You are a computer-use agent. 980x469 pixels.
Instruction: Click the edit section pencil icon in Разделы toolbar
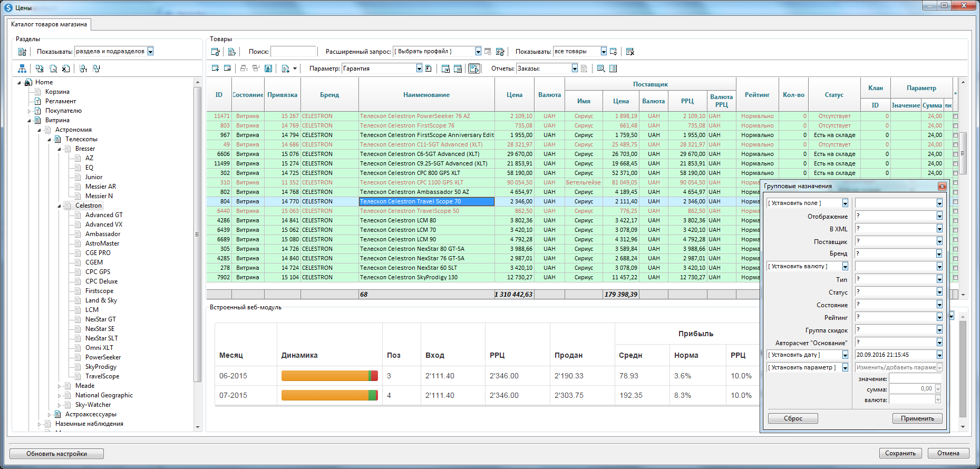[53, 69]
